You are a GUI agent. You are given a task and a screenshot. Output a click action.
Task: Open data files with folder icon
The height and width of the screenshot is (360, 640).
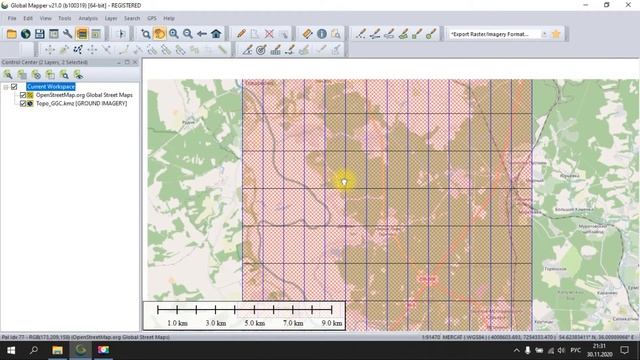pyautogui.click(x=11, y=34)
